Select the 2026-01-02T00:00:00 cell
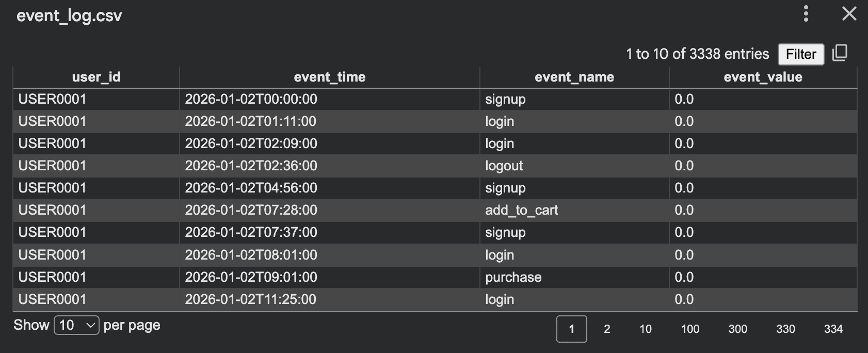Screen dimensions: 868x353 [330, 99]
